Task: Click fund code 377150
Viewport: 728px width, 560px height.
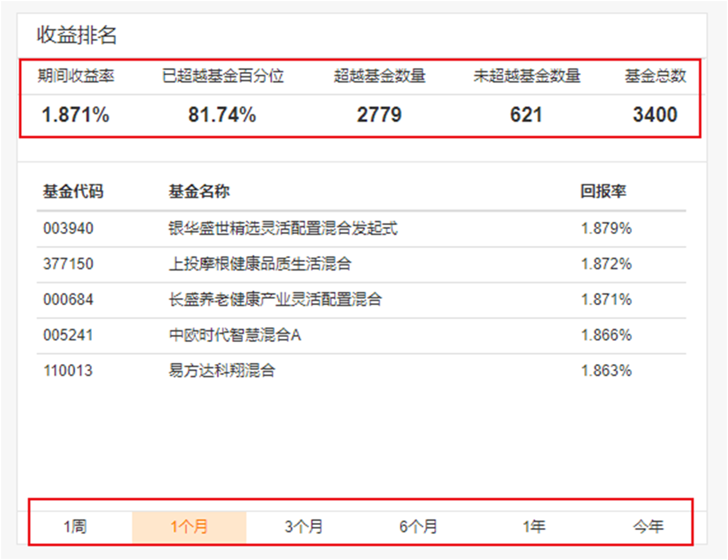Action: point(68,264)
